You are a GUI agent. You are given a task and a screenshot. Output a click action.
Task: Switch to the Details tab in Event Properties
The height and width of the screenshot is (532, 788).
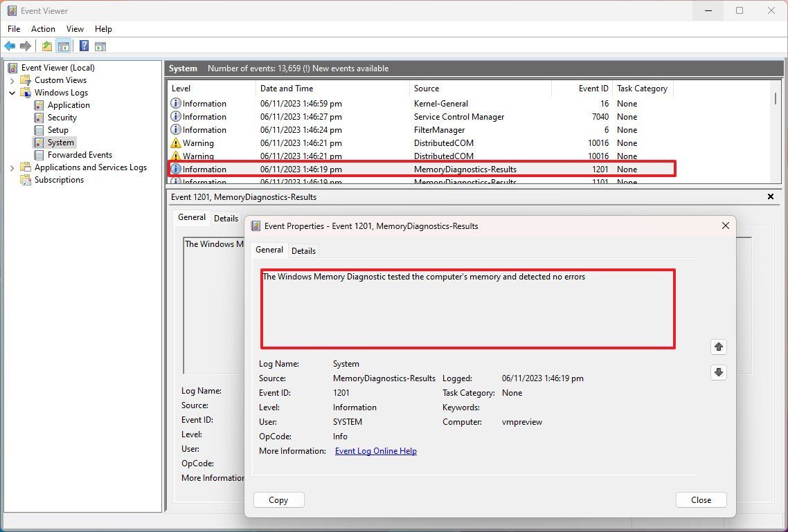[x=303, y=250]
